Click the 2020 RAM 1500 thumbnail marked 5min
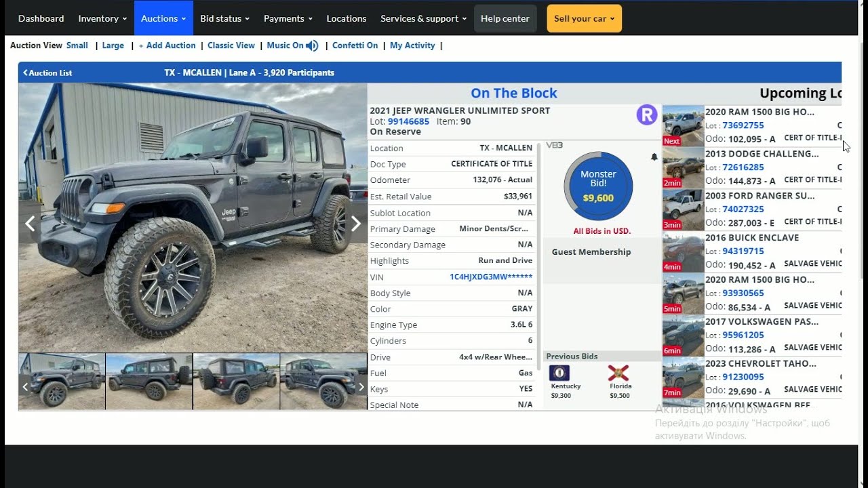This screenshot has height=488, width=868. 683,294
